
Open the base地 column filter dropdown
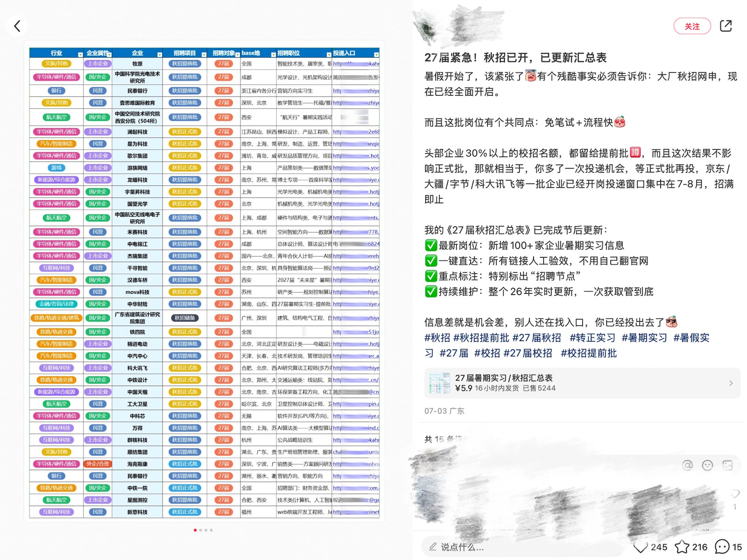pos(274,55)
